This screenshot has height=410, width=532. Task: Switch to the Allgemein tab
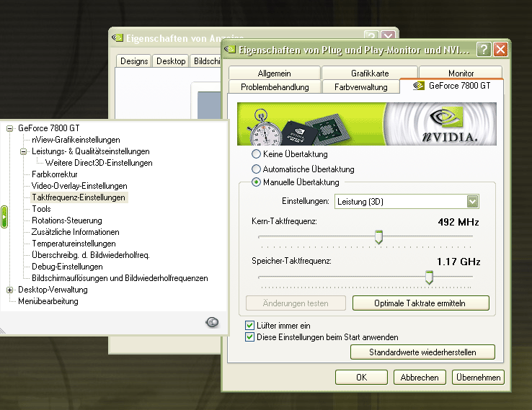click(274, 73)
